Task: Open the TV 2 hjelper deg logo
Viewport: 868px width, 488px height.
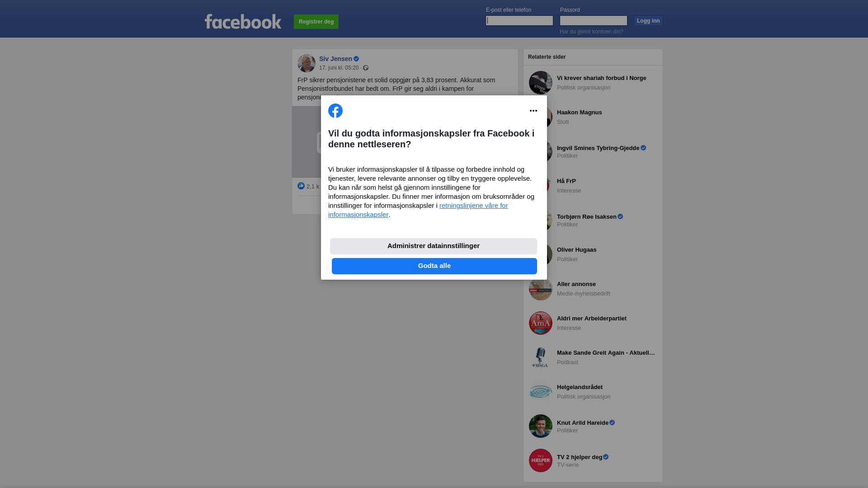Action: (541, 460)
